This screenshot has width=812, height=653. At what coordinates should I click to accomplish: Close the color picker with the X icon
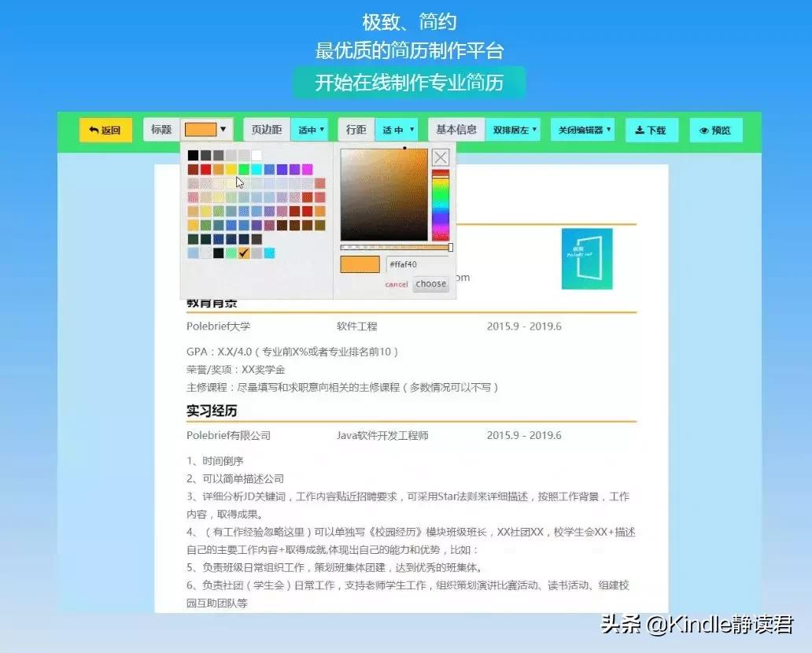(440, 157)
